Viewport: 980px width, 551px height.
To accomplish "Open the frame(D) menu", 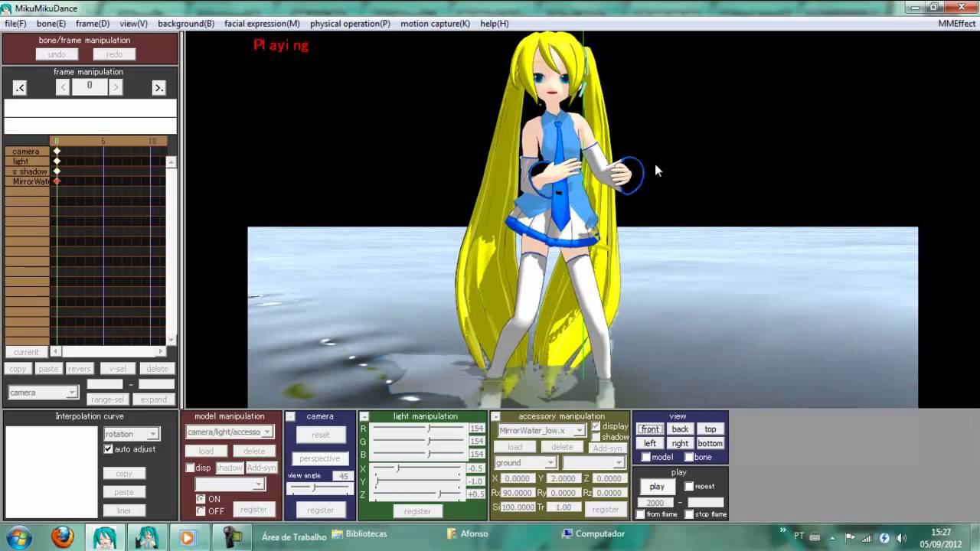I will [93, 24].
